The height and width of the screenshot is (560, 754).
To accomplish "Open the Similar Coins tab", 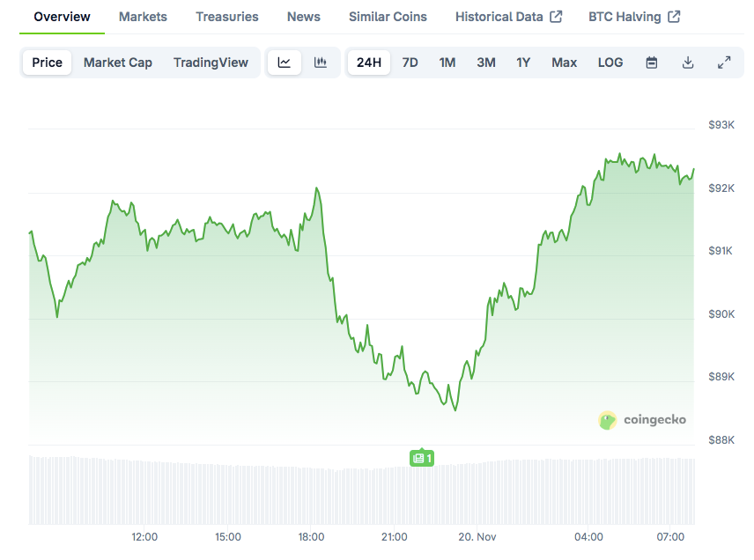I will click(x=388, y=17).
